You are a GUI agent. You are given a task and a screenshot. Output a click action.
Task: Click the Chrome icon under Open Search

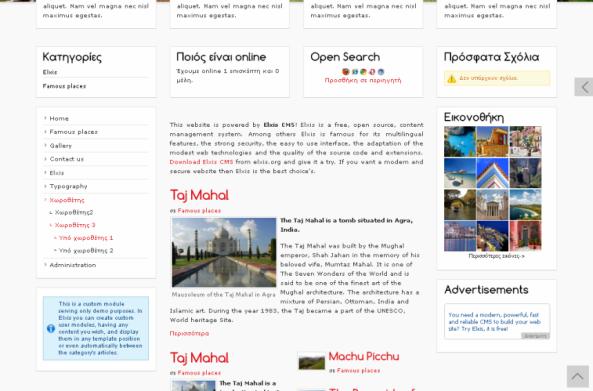tap(363, 71)
